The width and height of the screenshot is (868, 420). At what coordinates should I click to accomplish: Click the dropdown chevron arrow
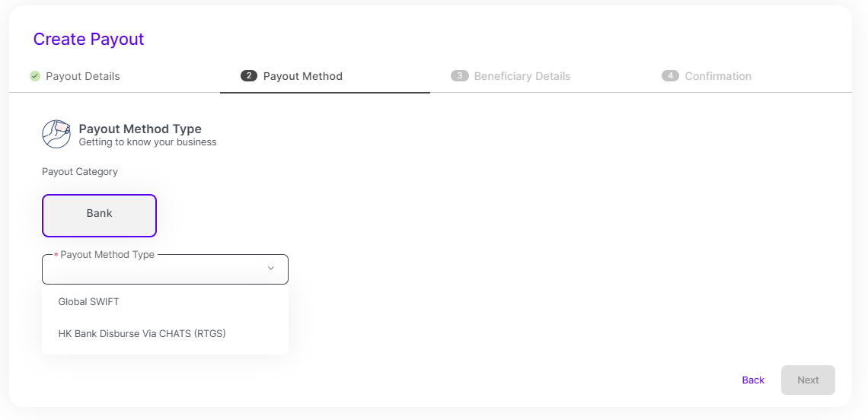click(x=271, y=269)
